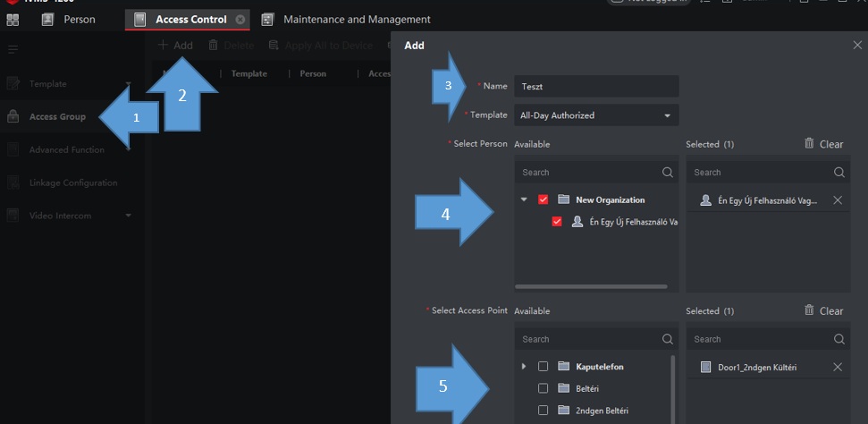The image size is (868, 424).
Task: Check the Kaputelefon folder checkbox
Action: tap(543, 367)
